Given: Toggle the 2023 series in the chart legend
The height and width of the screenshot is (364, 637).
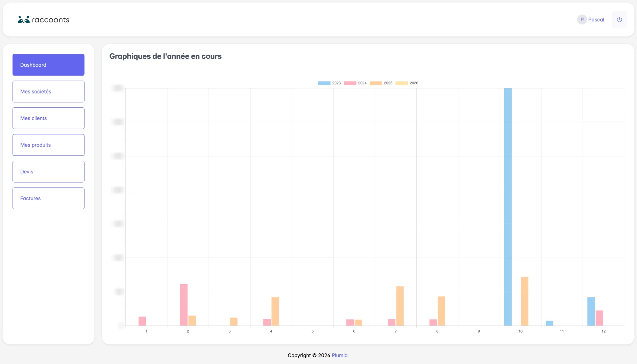Looking at the screenshot, I should click(x=336, y=83).
